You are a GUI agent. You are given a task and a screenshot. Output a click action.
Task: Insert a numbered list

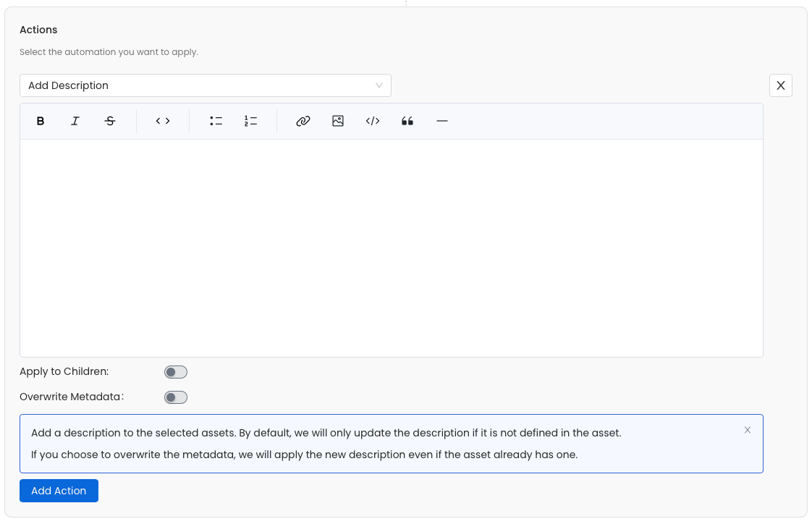coord(250,120)
